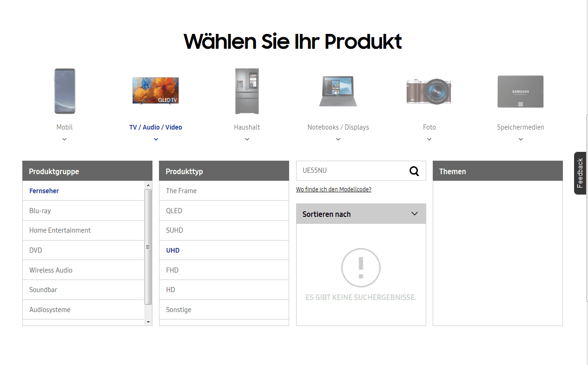Choose the Haushalt refrigerator image
The width and height of the screenshot is (588, 365).
(247, 91)
